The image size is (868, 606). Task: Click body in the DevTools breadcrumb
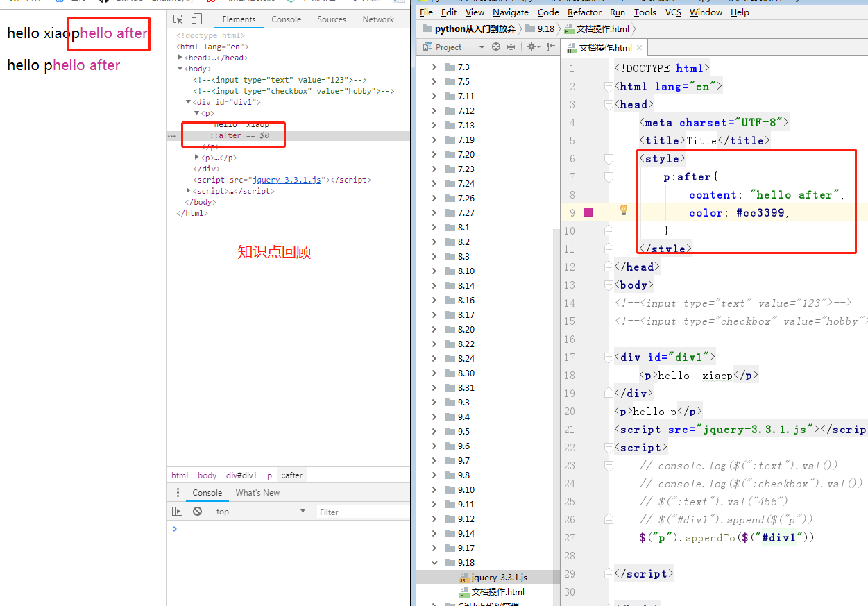pos(207,475)
